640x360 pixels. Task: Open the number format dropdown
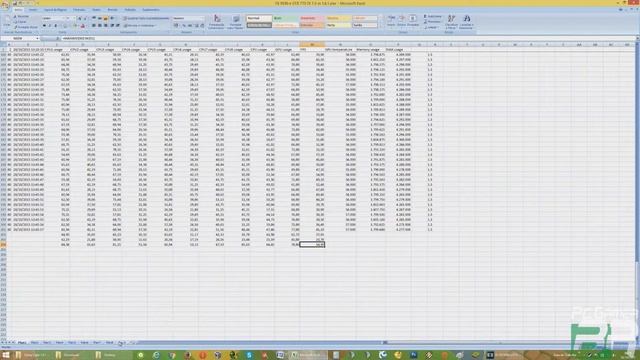pos(202,18)
